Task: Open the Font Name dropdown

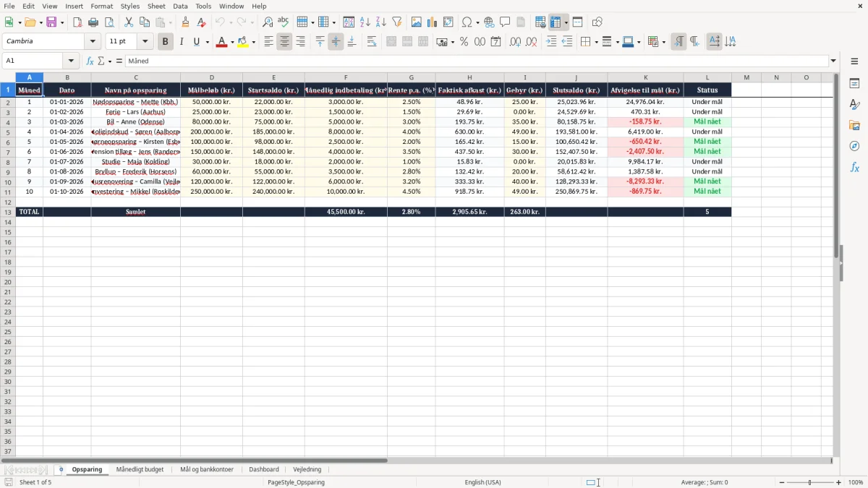Action: coord(93,42)
